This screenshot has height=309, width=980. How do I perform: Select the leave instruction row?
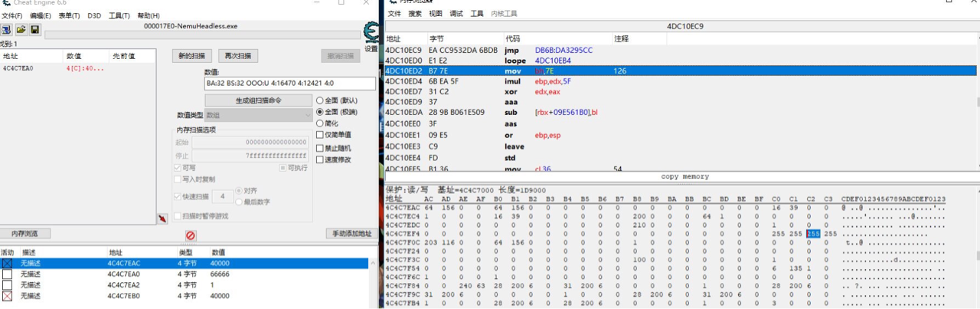(x=681, y=146)
